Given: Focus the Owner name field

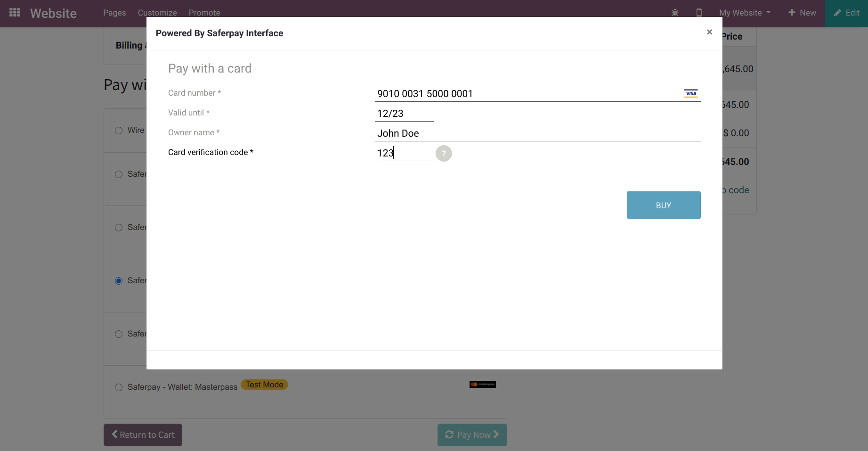Looking at the screenshot, I should tap(537, 133).
